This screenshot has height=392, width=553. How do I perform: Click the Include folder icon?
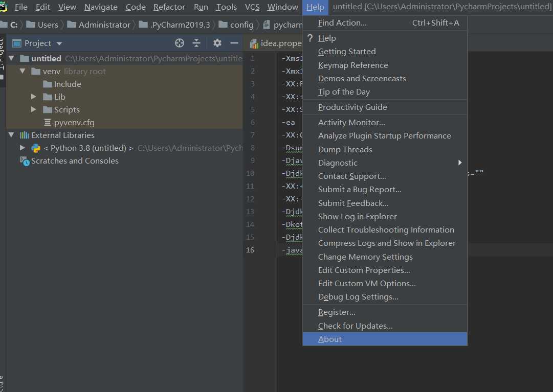click(48, 84)
